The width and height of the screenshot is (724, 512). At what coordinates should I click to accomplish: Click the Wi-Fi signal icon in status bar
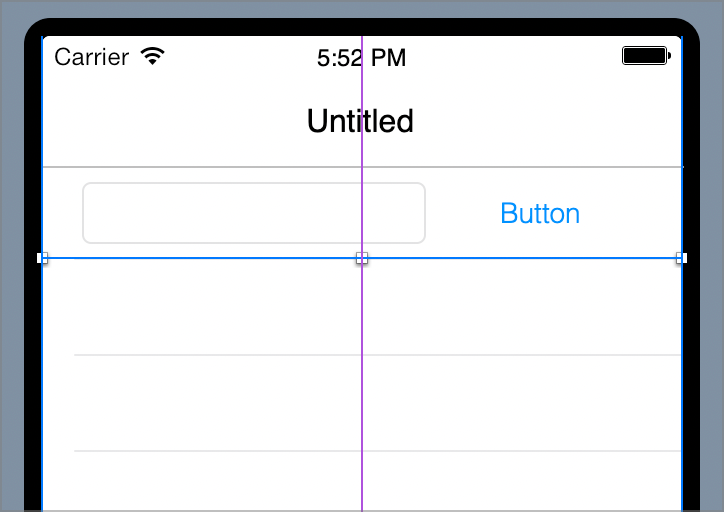click(152, 56)
